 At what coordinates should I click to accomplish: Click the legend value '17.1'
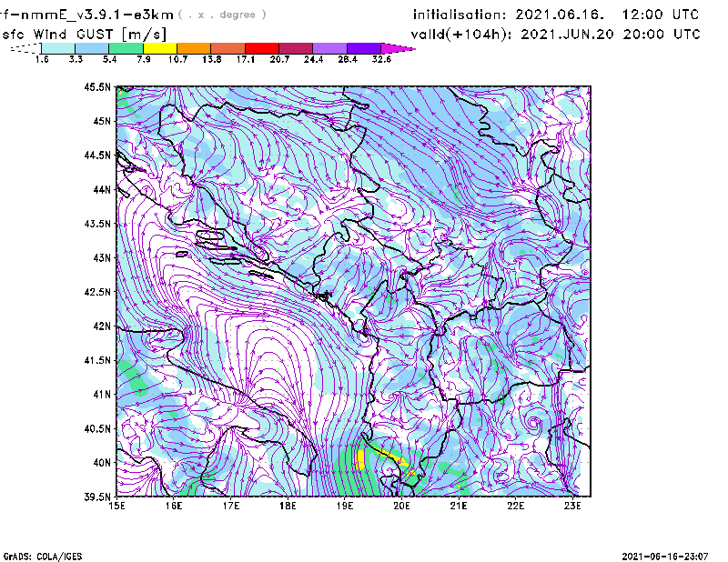246,59
